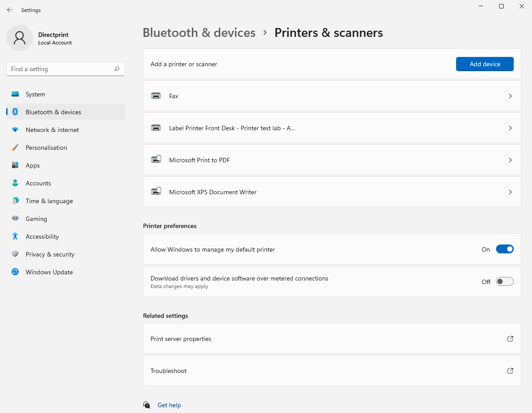Open Accounts settings

pyautogui.click(x=66, y=183)
